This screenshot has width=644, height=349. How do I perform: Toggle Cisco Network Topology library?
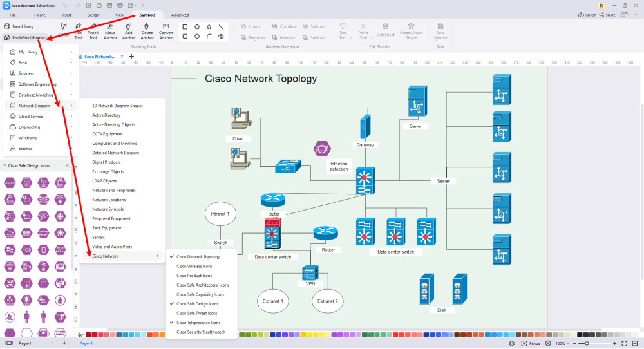point(201,257)
